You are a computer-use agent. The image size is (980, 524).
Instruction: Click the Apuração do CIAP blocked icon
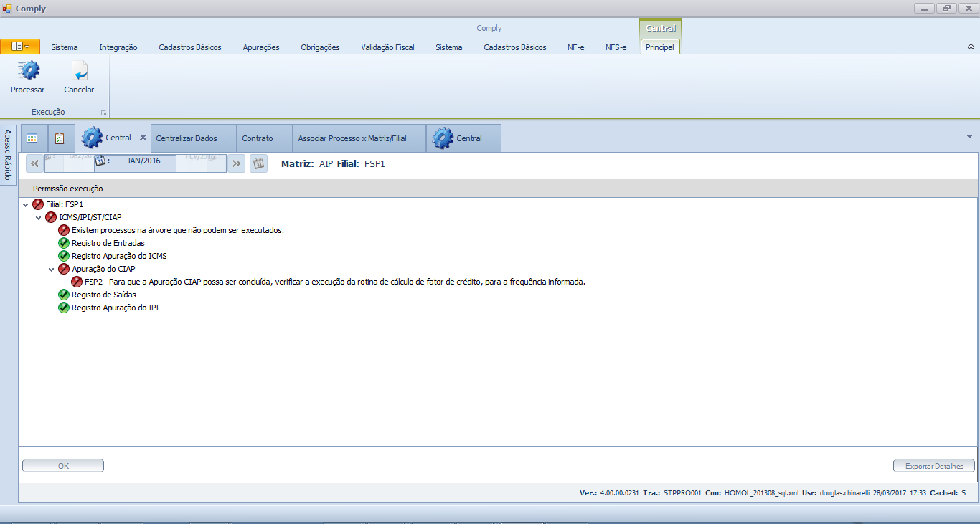click(64, 269)
